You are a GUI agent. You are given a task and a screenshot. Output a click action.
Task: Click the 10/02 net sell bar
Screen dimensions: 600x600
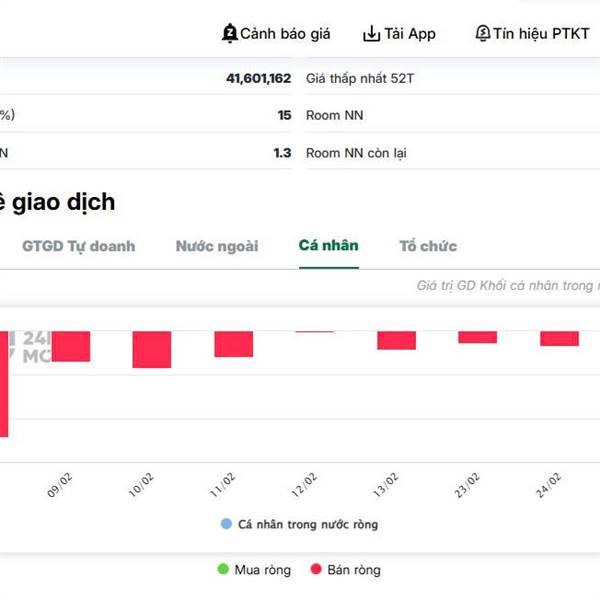click(152, 349)
